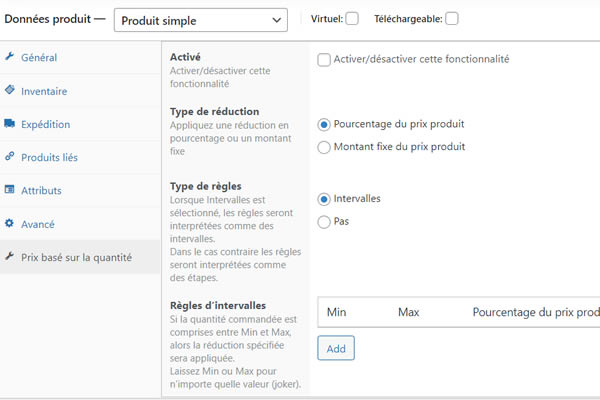Enable the Virtuel checkbox
The image size is (600, 400).
pyautogui.click(x=352, y=18)
